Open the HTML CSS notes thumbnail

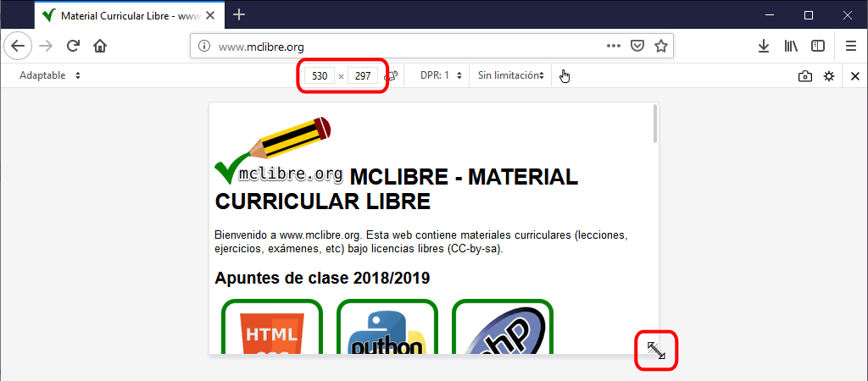click(x=272, y=327)
